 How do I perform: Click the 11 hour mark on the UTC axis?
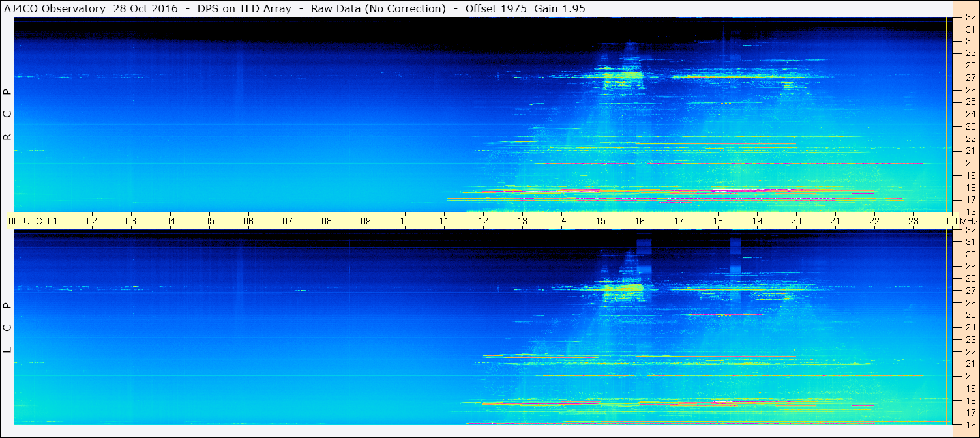point(444,221)
